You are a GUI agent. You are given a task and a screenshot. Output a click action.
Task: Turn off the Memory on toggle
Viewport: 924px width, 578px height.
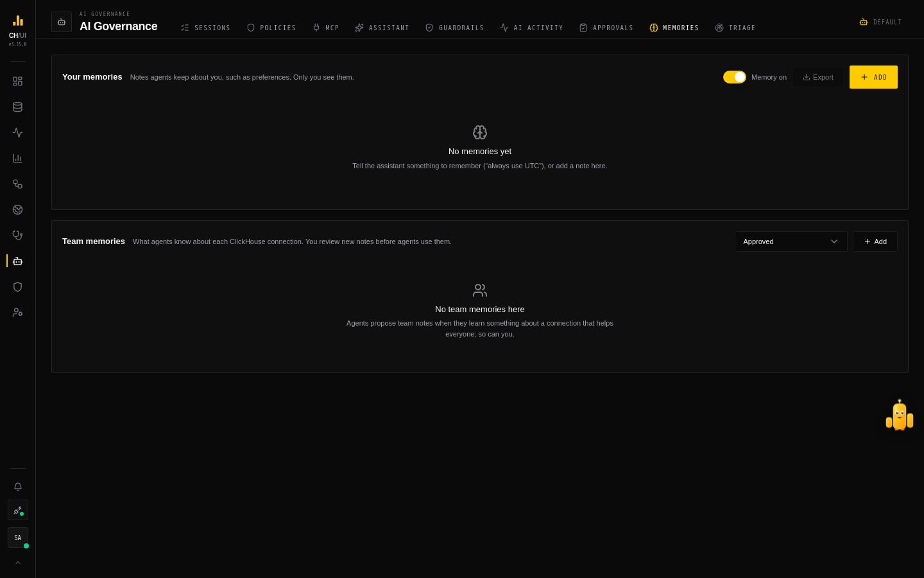point(735,77)
